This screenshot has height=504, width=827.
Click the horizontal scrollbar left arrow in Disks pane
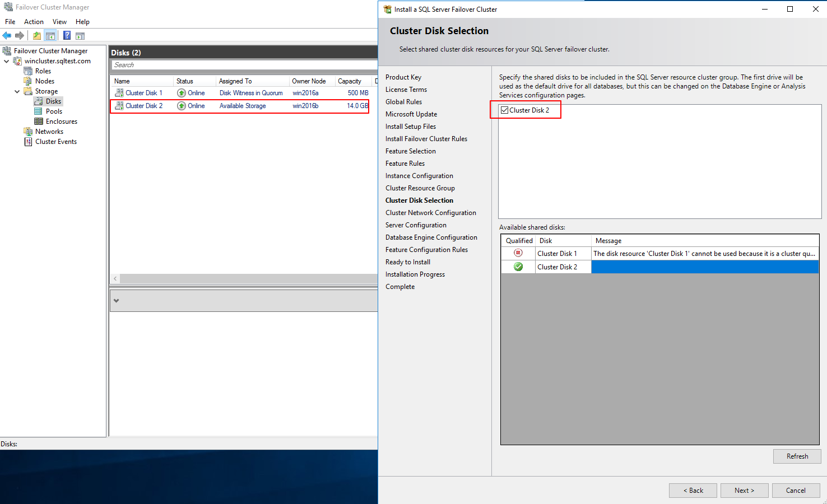tap(115, 278)
